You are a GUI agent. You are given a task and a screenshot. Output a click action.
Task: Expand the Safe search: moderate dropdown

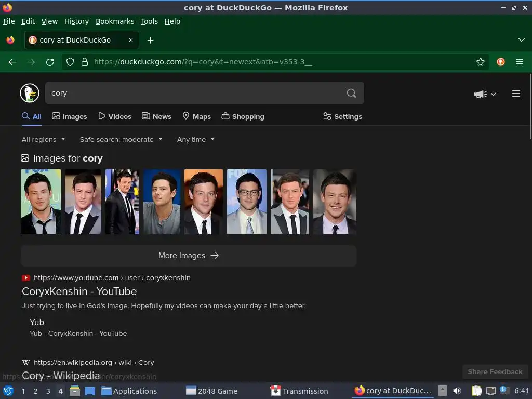tap(121, 139)
